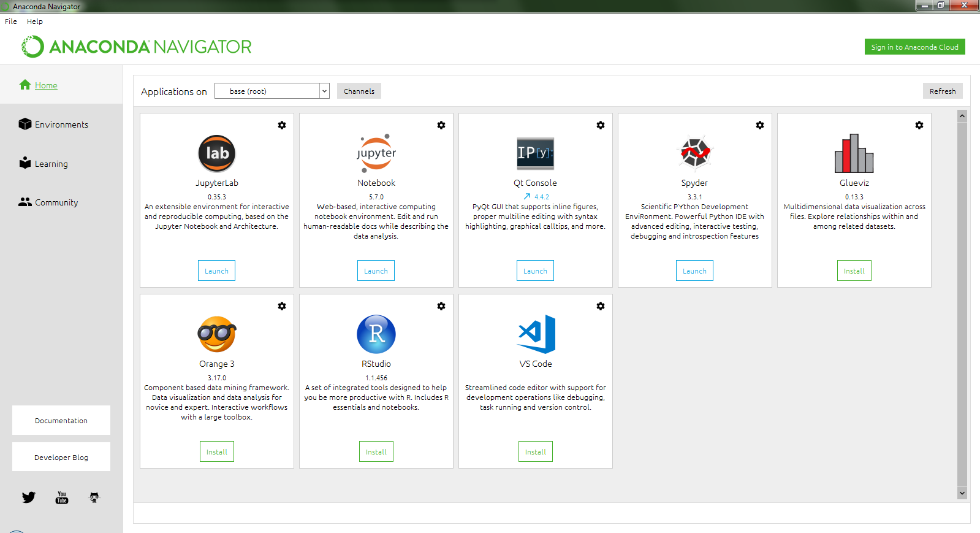Viewport: 980px width, 533px height.
Task: Click the Glueviz bar chart logo
Action: [854, 153]
